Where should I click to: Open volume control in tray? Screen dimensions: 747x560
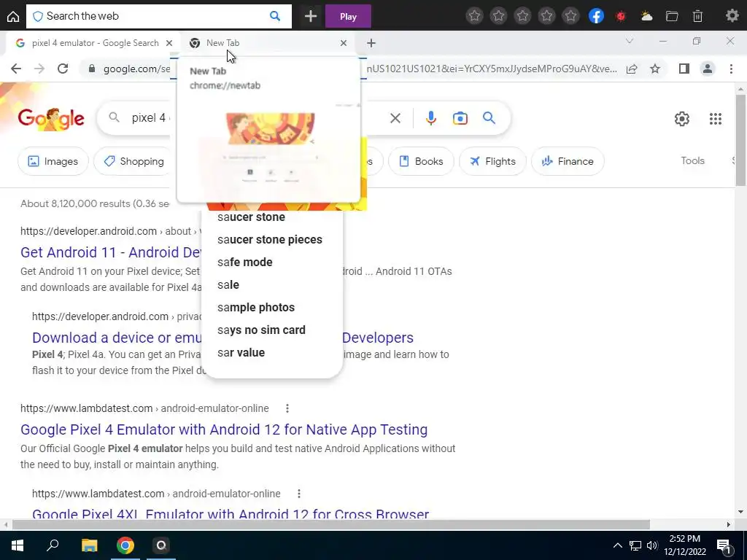[x=652, y=545]
